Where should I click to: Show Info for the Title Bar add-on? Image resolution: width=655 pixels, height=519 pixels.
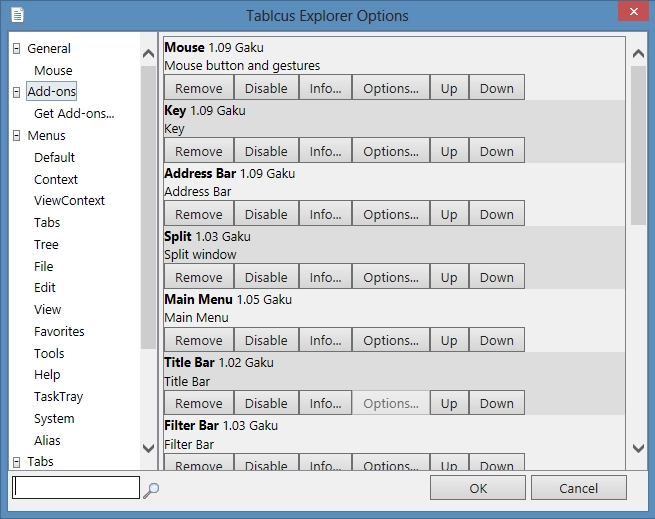pyautogui.click(x=325, y=403)
